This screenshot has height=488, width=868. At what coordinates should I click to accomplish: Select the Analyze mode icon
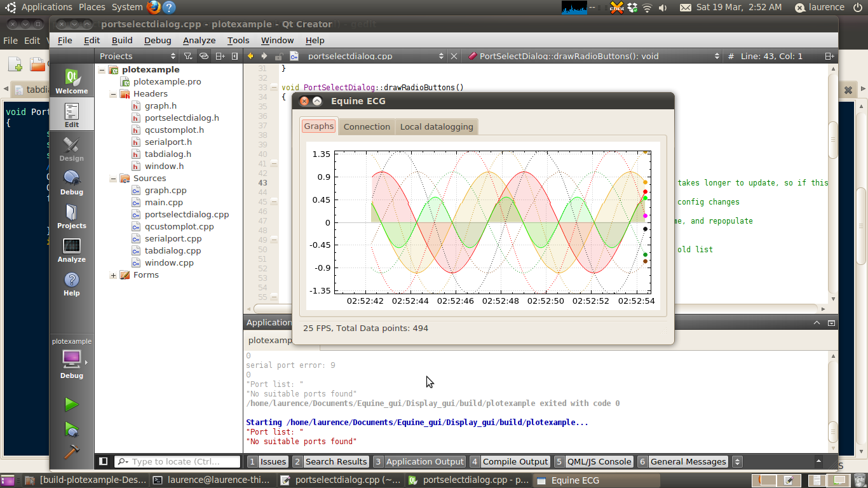point(71,250)
